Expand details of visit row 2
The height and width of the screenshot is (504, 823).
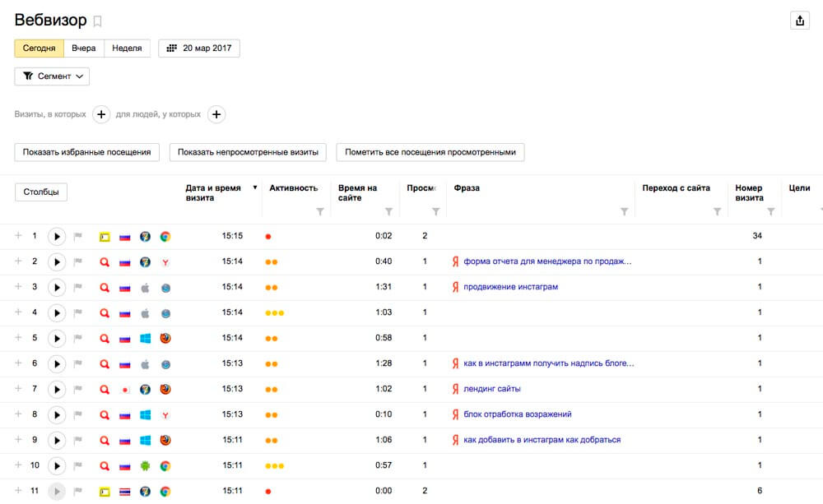[18, 261]
